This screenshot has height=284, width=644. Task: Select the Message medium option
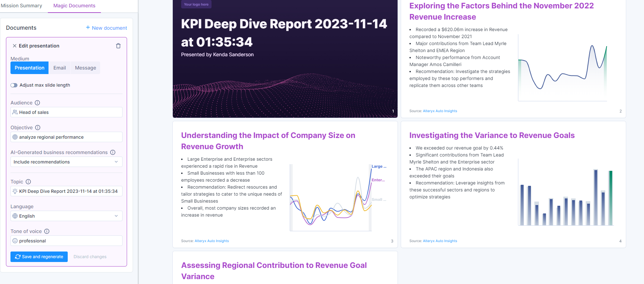click(x=86, y=68)
